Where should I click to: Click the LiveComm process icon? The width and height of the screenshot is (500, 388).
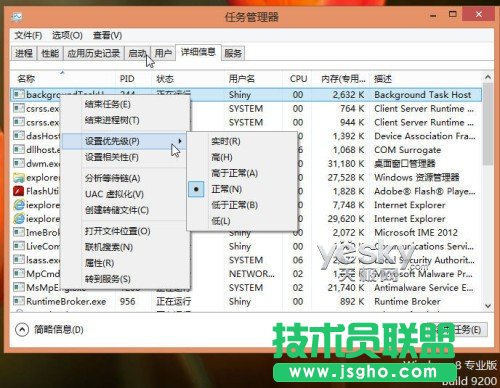[19, 246]
